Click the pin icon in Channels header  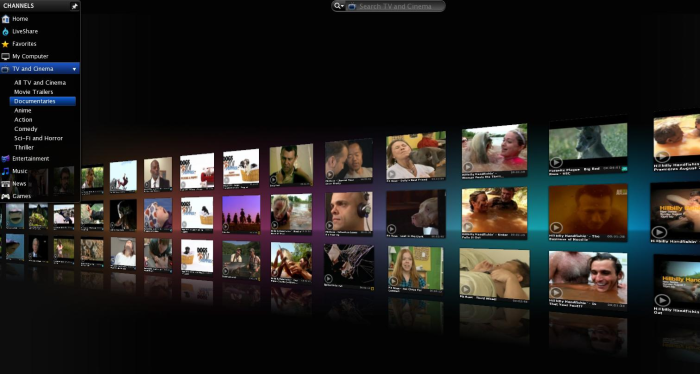75,6
